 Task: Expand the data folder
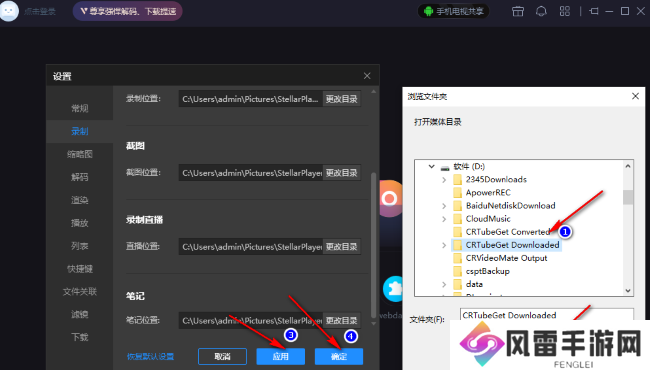(x=444, y=284)
